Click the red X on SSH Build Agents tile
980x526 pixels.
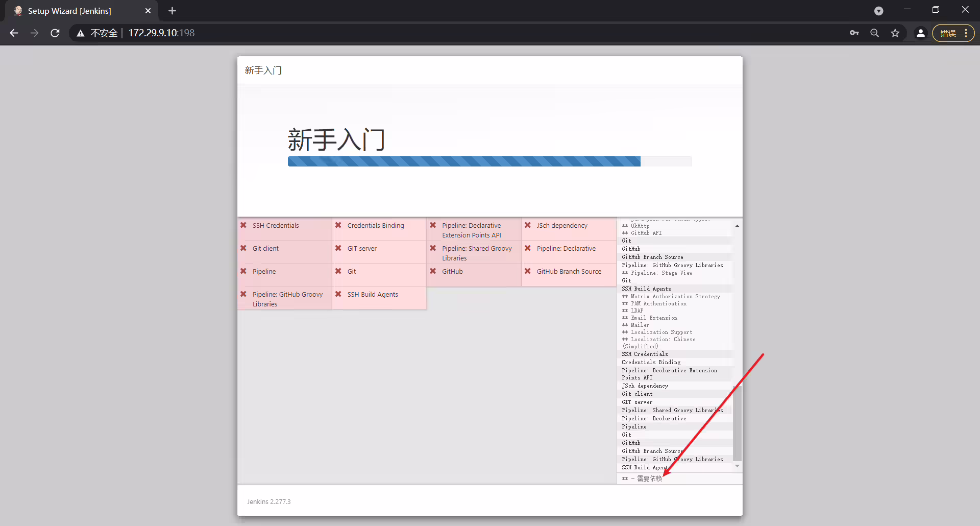(x=338, y=294)
